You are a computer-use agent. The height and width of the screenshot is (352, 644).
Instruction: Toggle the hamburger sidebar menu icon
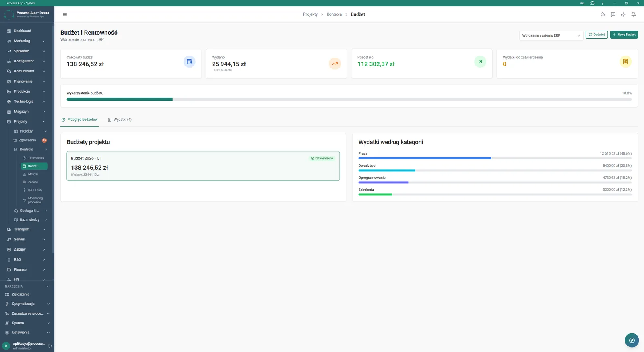click(x=65, y=14)
